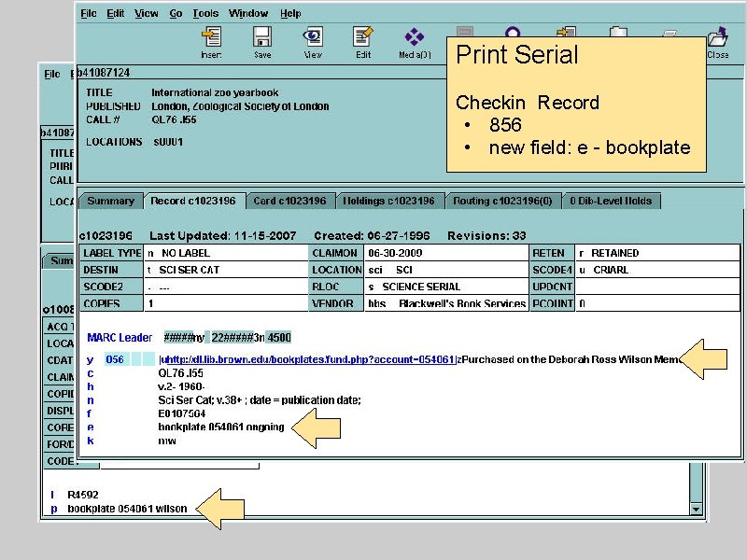
Task: Click the v.2- 1960- holdings line
Action: click(x=181, y=386)
